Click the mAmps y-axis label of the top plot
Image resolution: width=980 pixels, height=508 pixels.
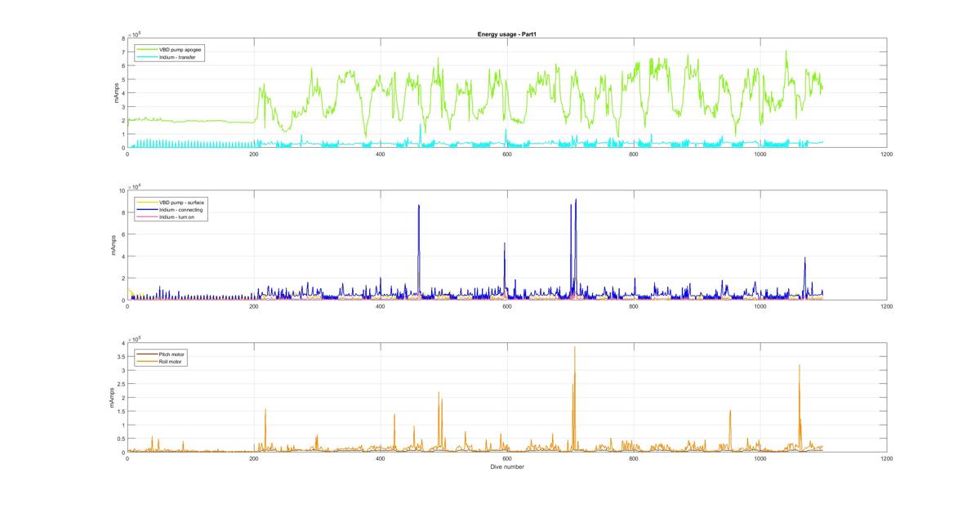(x=115, y=93)
